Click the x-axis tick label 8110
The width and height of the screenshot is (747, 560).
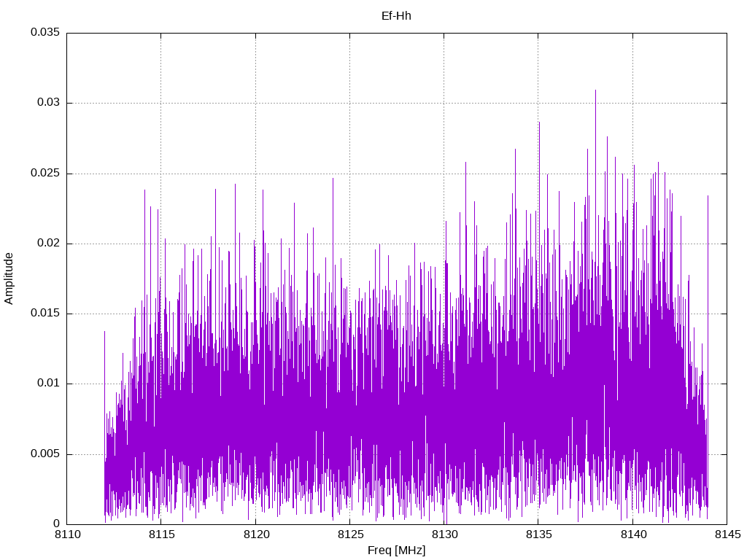tap(67, 534)
